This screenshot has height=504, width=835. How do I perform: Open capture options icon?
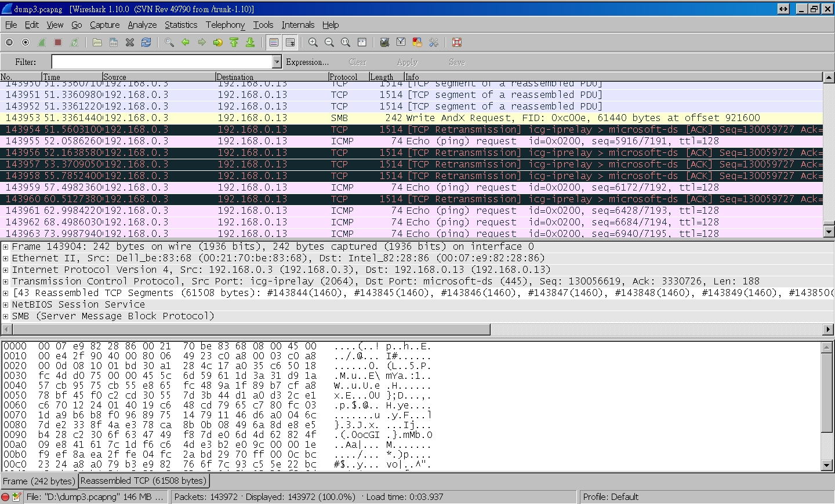[x=26, y=42]
